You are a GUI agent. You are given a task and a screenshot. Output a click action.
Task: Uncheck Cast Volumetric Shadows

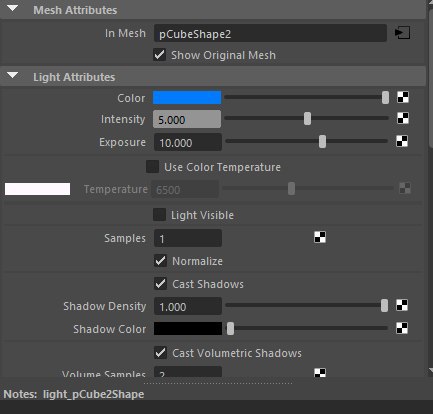[x=160, y=353]
